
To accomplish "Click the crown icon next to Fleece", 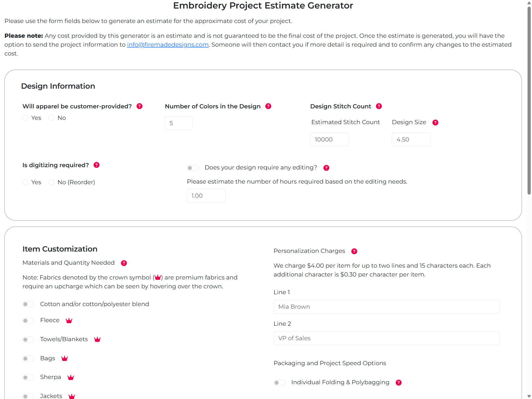I will point(69,321).
